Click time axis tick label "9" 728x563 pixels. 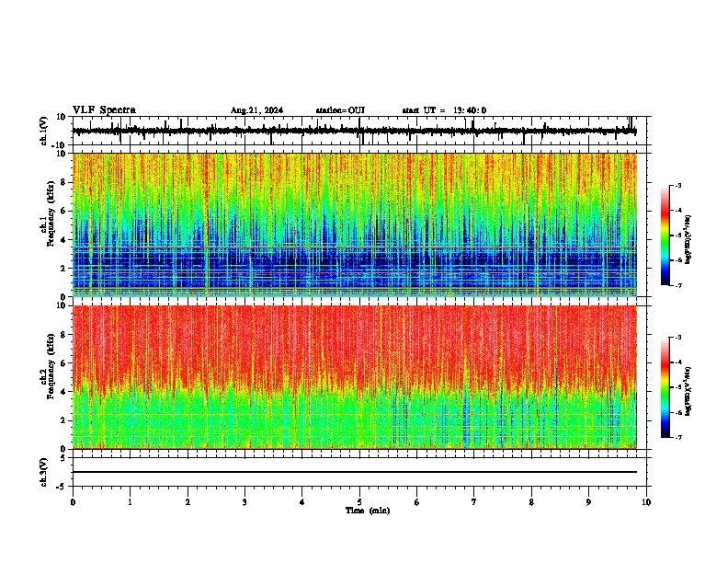[588, 502]
